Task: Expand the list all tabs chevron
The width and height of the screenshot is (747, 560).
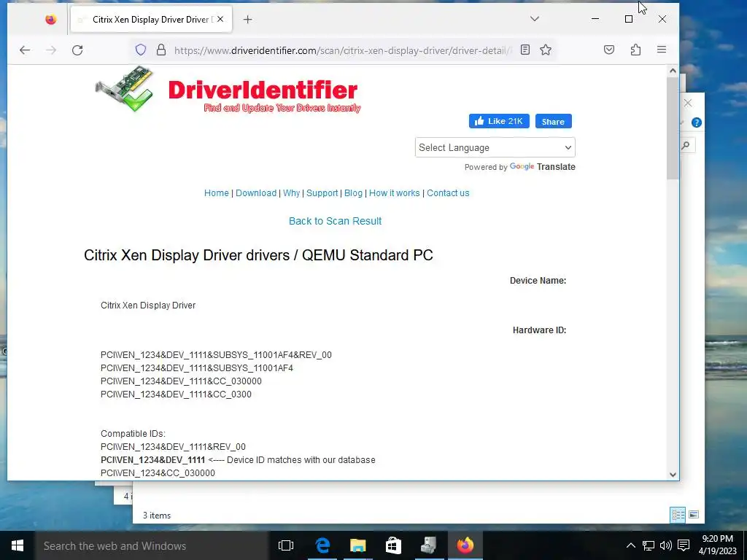Action: [x=535, y=19]
